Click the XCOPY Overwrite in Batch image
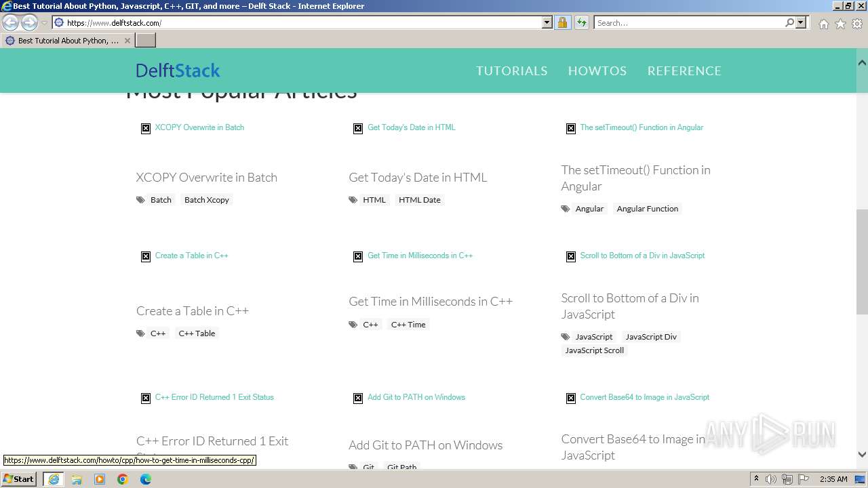Screen dimensions: 868x488 193,127
